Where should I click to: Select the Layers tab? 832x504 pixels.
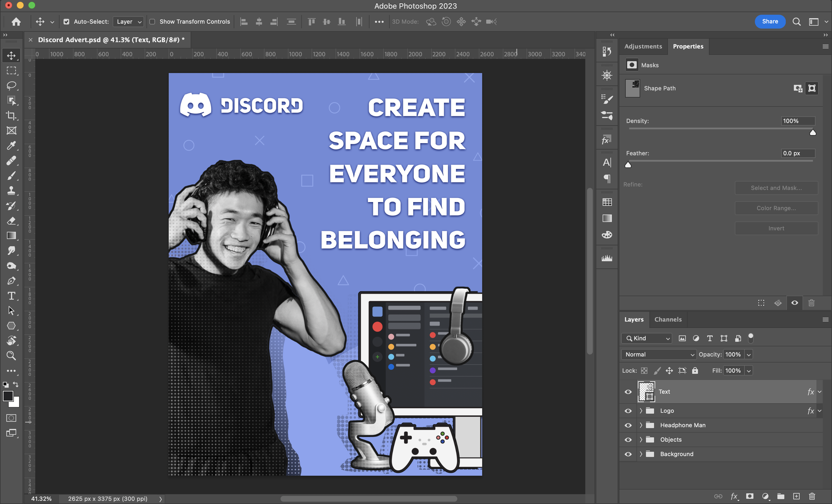[x=634, y=320]
